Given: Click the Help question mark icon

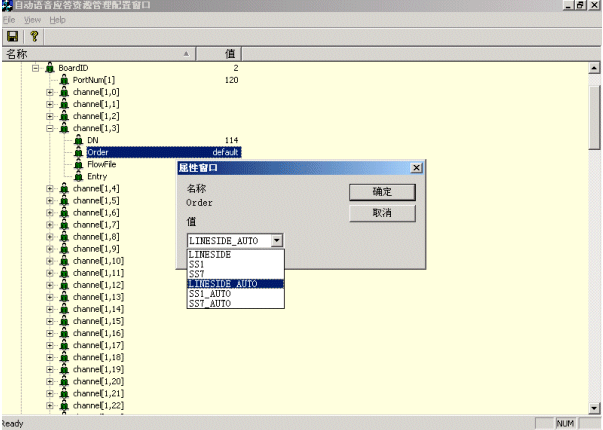Looking at the screenshot, I should (x=33, y=35).
